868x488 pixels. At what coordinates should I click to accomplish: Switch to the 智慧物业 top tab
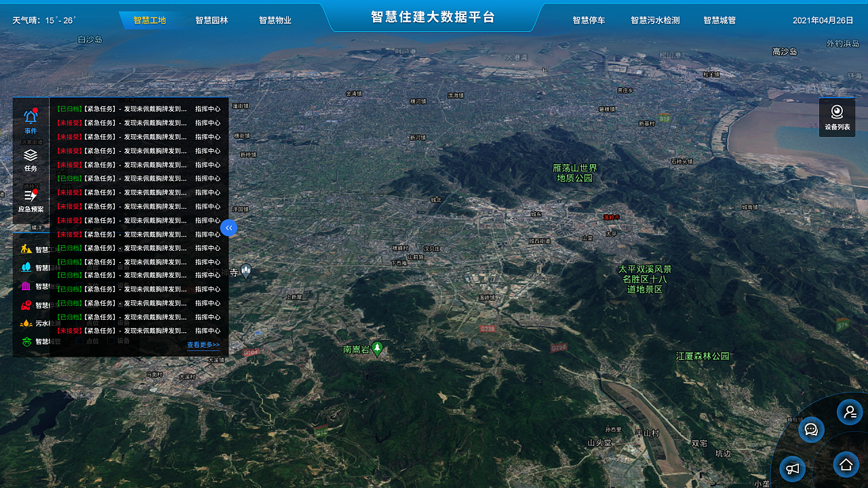275,20
